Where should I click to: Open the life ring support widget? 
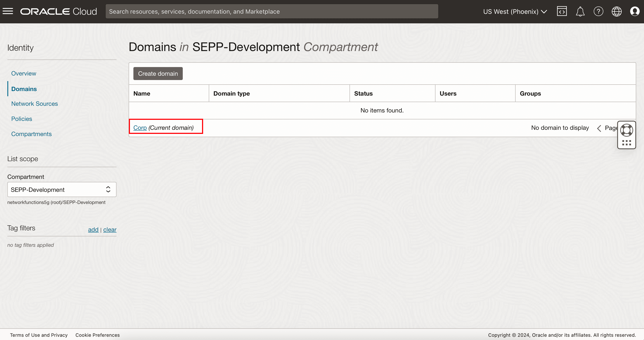coord(626,130)
